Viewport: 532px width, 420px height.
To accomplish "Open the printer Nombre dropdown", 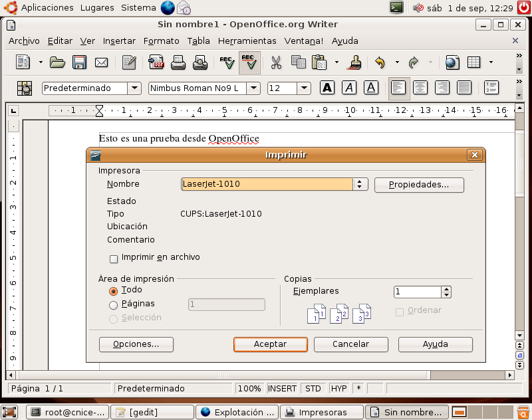I will coord(360,185).
